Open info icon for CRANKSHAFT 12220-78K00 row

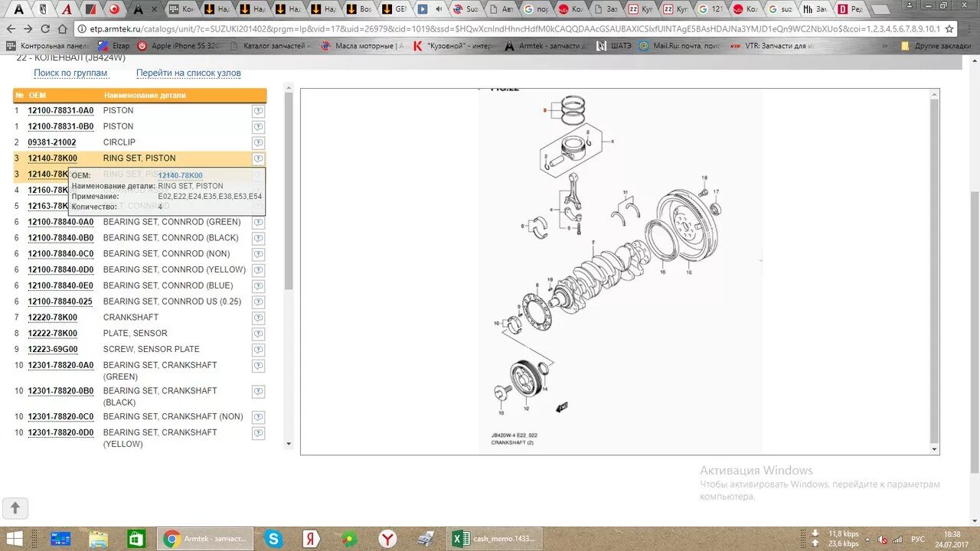click(x=259, y=318)
